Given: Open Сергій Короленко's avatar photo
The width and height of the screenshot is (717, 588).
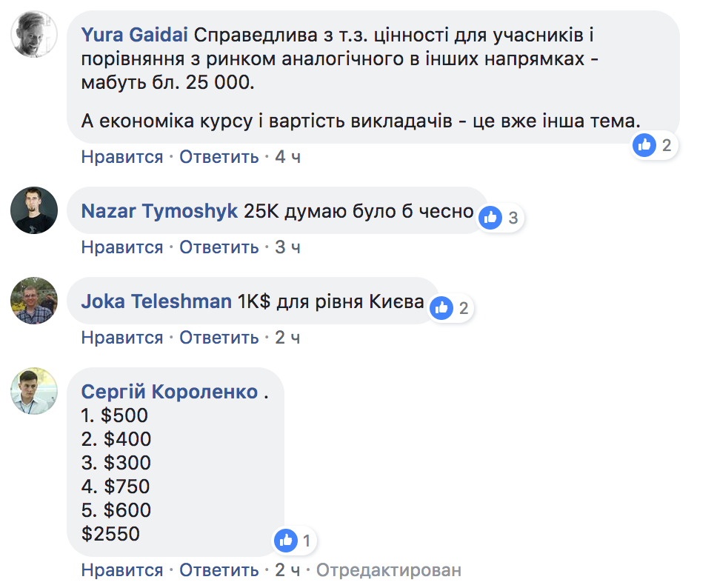Looking at the screenshot, I should tap(34, 391).
